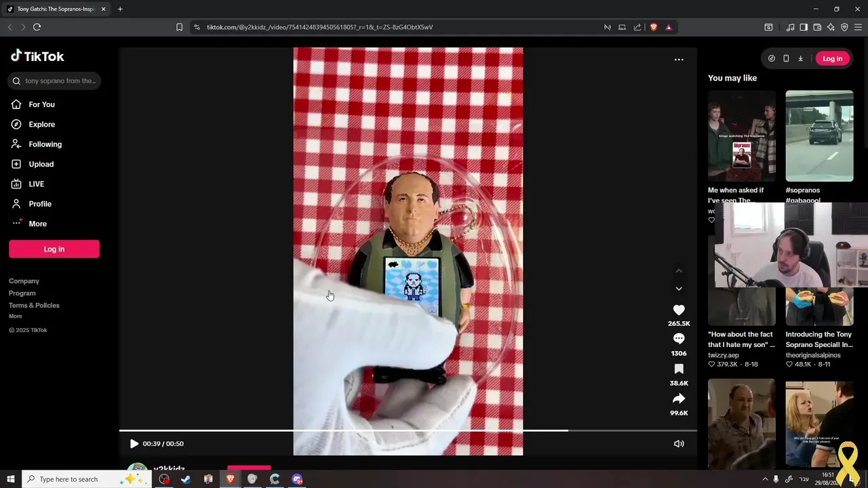
Task: Open a new browser tab
Action: pos(120,9)
